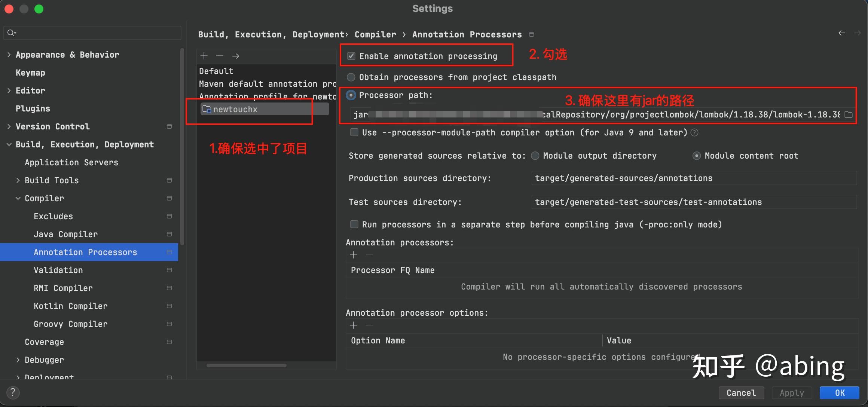Expand the Editor section
This screenshot has height=407, width=868.
pyautogui.click(x=9, y=91)
